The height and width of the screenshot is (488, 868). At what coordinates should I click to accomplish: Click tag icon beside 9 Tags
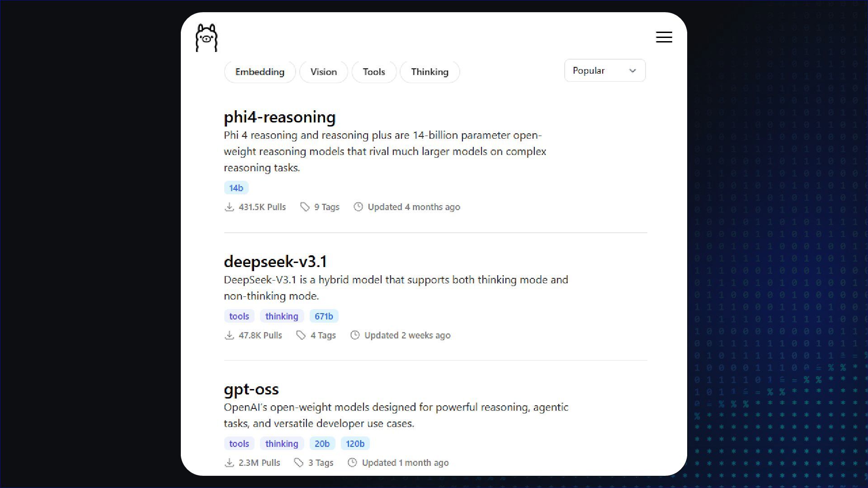(305, 207)
